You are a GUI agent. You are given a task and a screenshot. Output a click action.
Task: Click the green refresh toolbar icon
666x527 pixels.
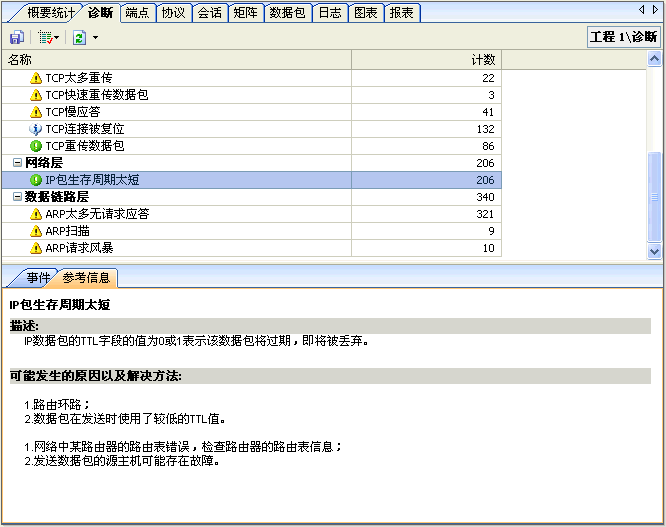point(79,37)
